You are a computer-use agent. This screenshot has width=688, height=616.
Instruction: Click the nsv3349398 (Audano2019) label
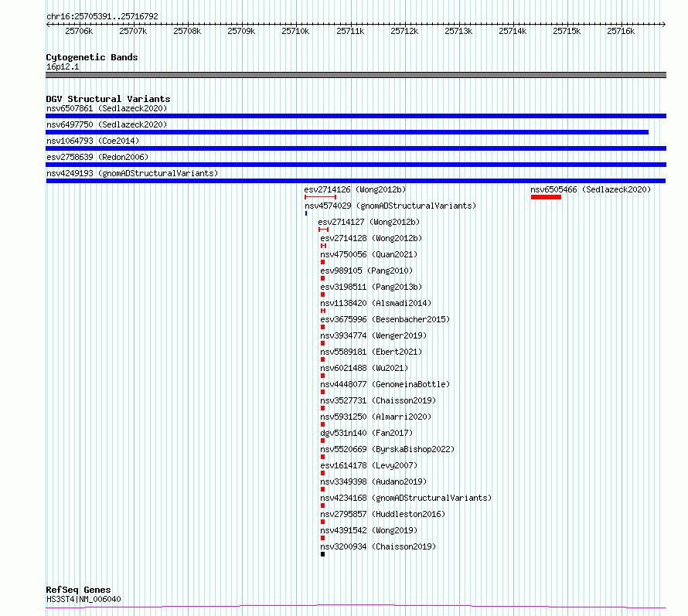point(373,482)
